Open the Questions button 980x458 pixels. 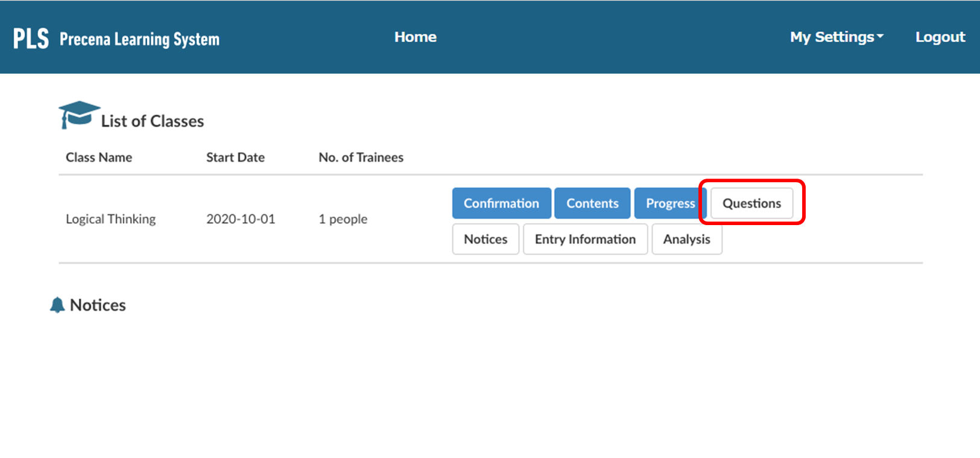point(751,203)
